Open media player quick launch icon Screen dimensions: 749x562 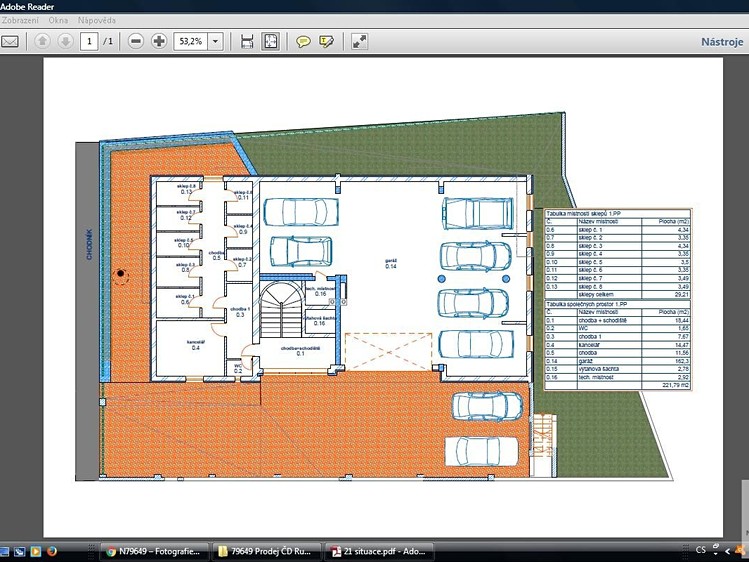(36, 551)
